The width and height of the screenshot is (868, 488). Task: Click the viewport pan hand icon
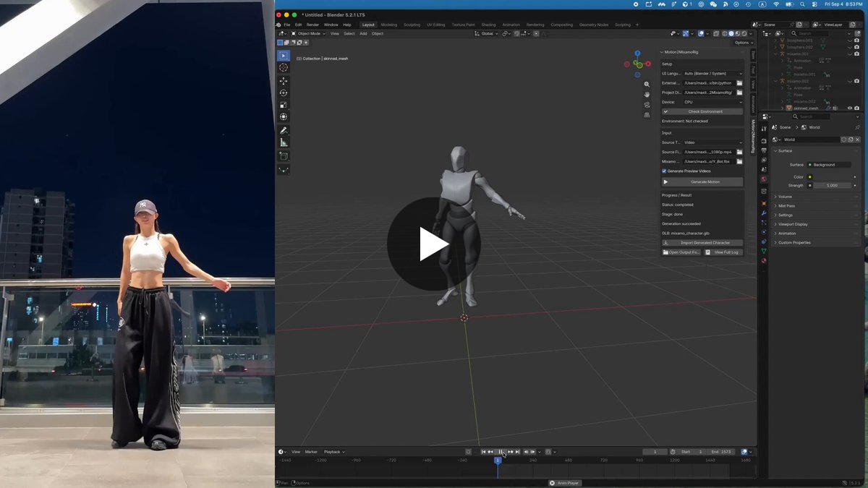tap(647, 95)
